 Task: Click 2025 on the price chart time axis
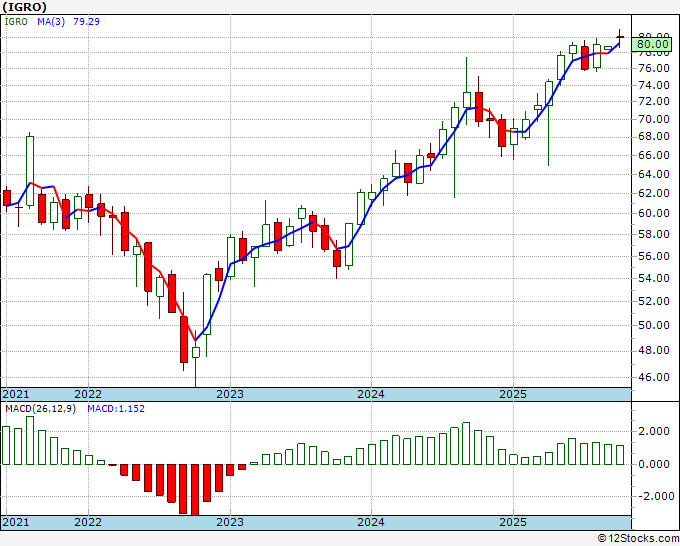[513, 394]
